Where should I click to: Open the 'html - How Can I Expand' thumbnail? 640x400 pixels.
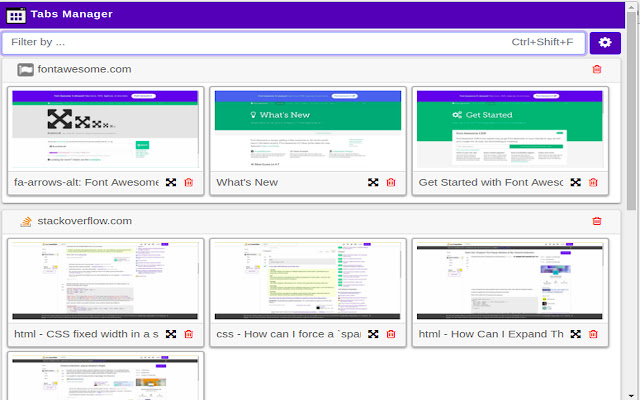click(510, 281)
